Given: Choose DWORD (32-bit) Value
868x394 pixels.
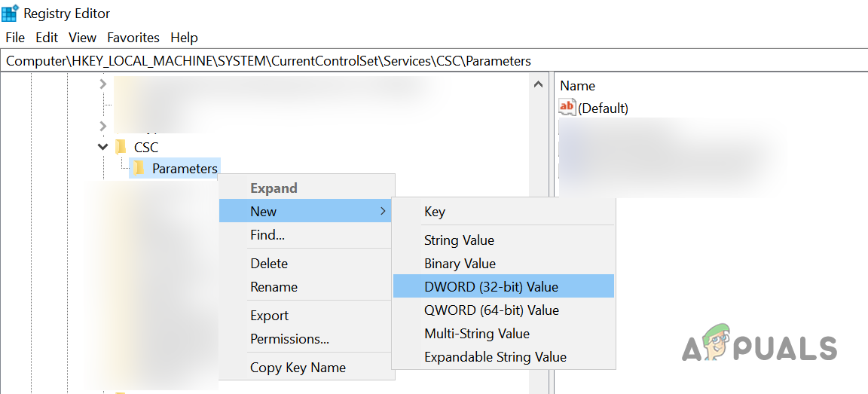Looking at the screenshot, I should pos(491,286).
